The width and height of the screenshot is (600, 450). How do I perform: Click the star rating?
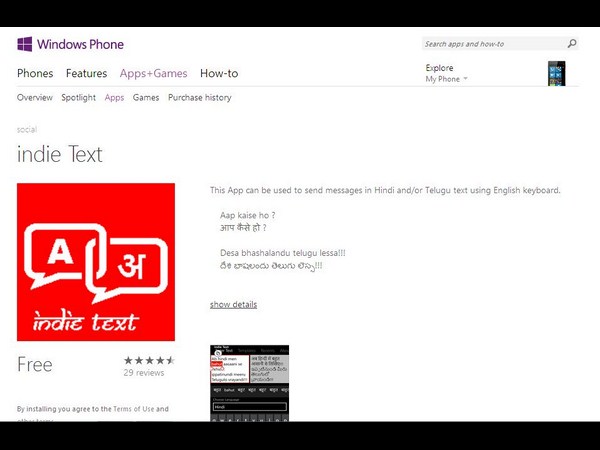(149, 360)
